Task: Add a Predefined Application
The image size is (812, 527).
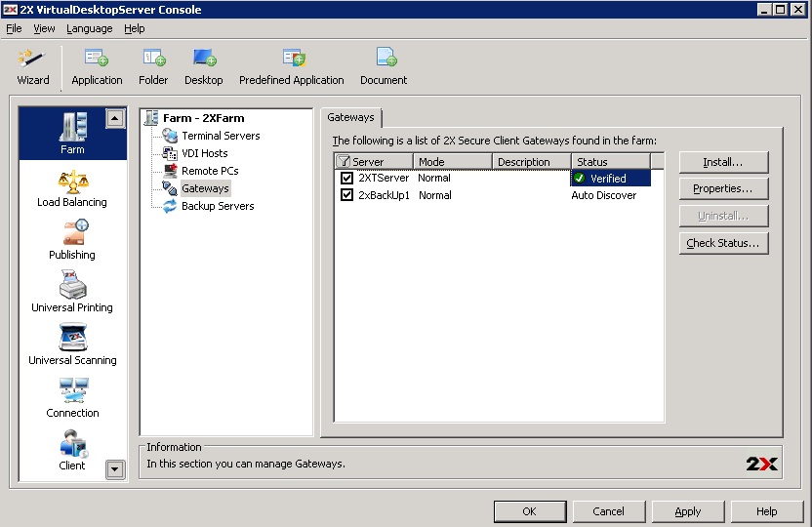Action: [292, 67]
